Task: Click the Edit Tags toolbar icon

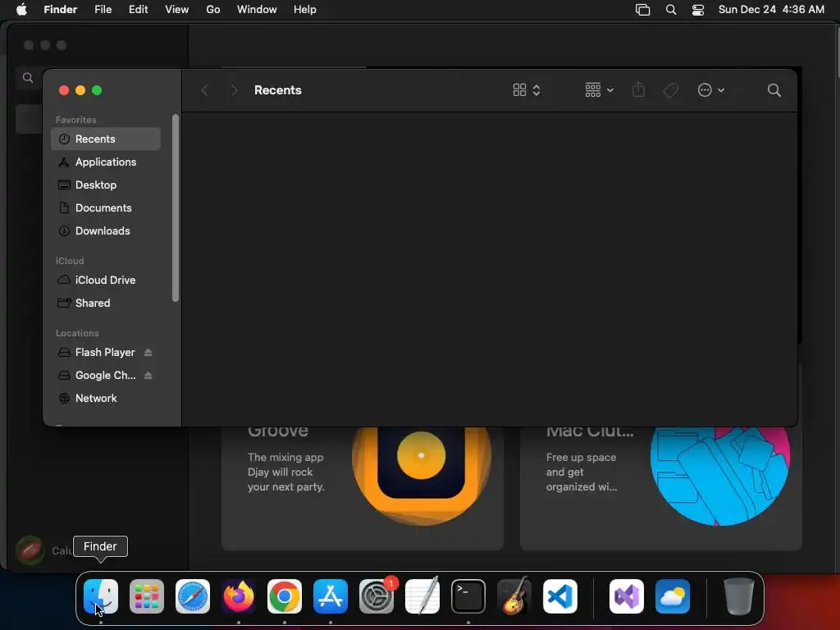Action: (670, 90)
